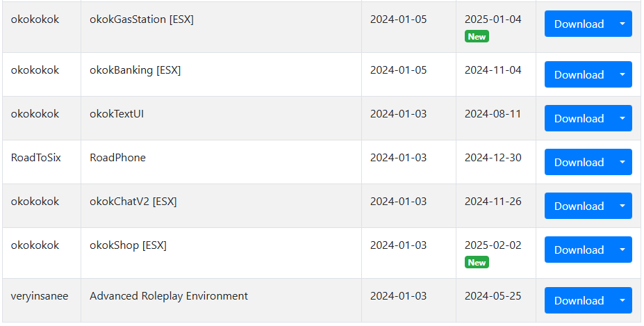This screenshot has width=644, height=326.
Task: Open dropdown arrow next to okokGasStation Download
Action: (622, 24)
